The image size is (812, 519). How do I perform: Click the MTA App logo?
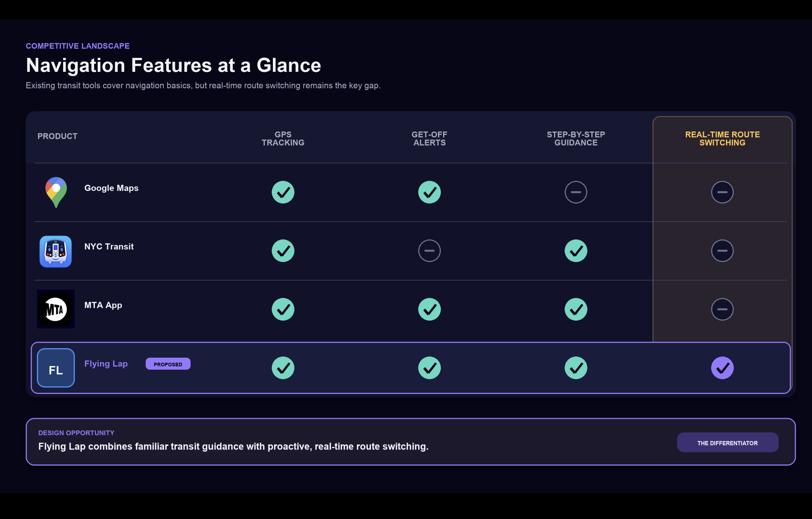point(56,309)
